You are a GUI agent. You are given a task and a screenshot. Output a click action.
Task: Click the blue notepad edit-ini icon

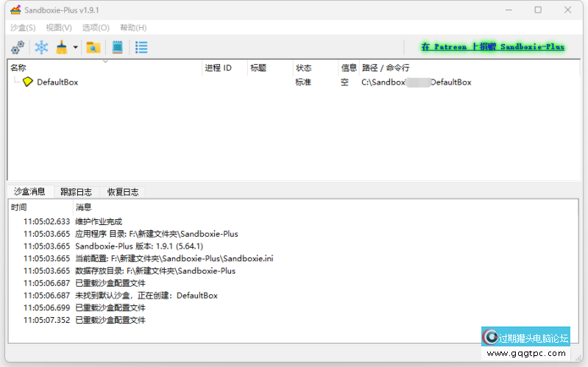click(117, 48)
